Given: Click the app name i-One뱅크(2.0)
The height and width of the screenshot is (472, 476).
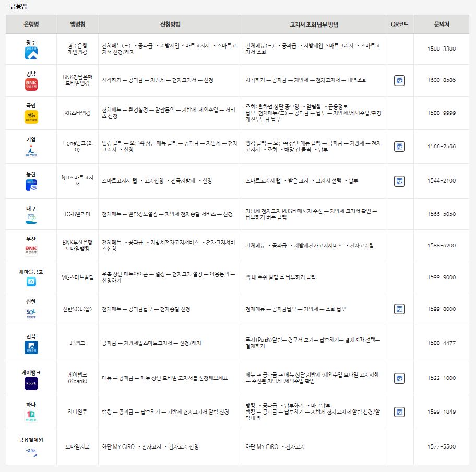Looking at the screenshot, I should point(77,146).
